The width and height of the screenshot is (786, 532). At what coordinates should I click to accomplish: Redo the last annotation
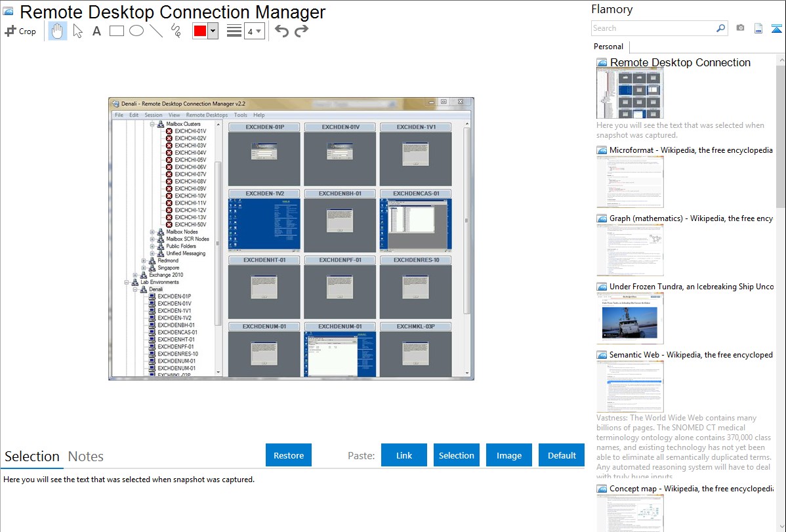(x=301, y=31)
